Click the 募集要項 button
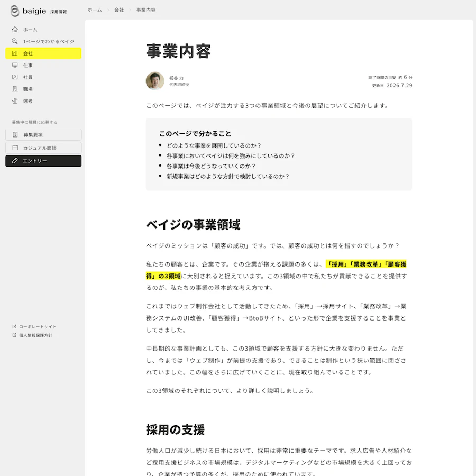The height and width of the screenshot is (476, 476). click(x=43, y=134)
